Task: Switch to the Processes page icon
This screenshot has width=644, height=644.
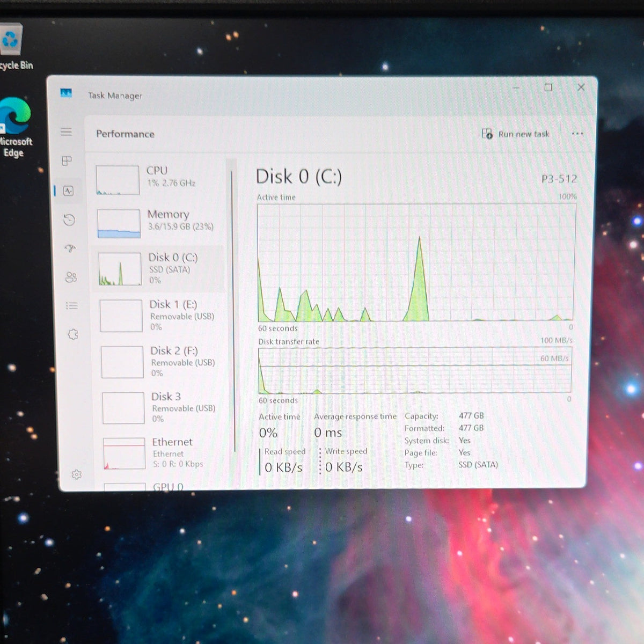Action: [67, 161]
